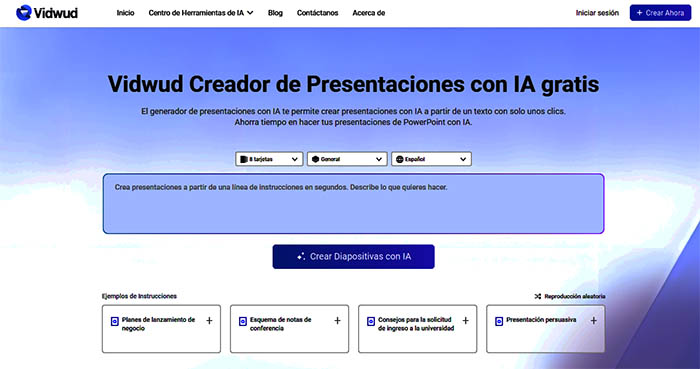Open the Acerca de page
Viewport: 700px width, 369px height.
click(369, 13)
